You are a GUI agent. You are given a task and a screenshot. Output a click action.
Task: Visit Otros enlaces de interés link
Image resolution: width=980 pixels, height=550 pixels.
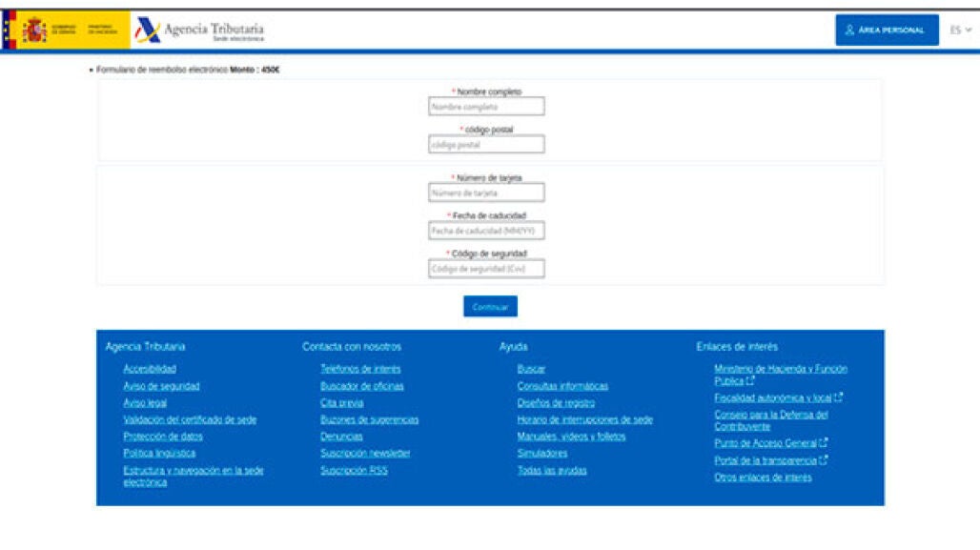pyautogui.click(x=763, y=477)
